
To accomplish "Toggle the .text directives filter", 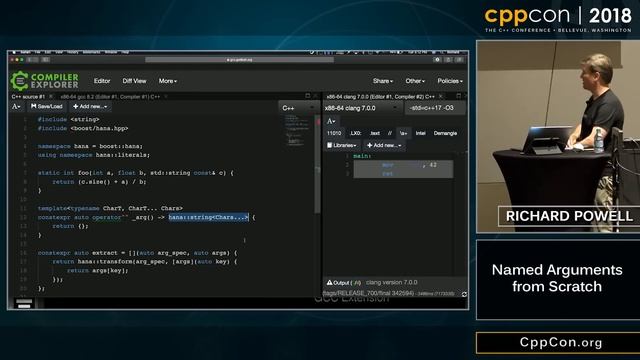I will [375, 133].
